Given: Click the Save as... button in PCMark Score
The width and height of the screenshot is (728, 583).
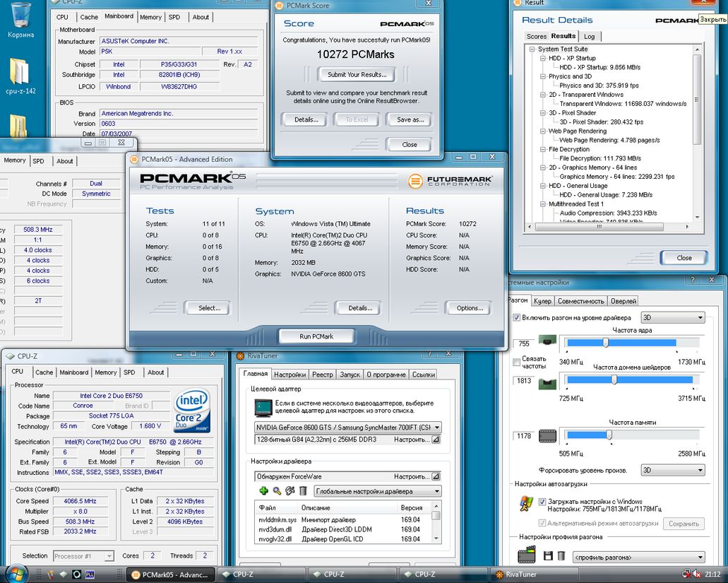Looking at the screenshot, I should (x=410, y=120).
